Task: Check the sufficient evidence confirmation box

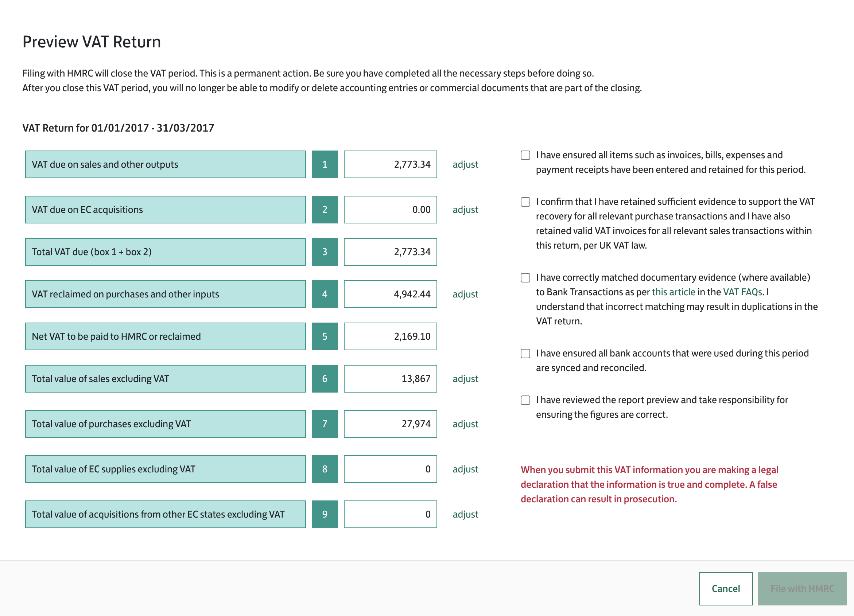Action: point(525,202)
